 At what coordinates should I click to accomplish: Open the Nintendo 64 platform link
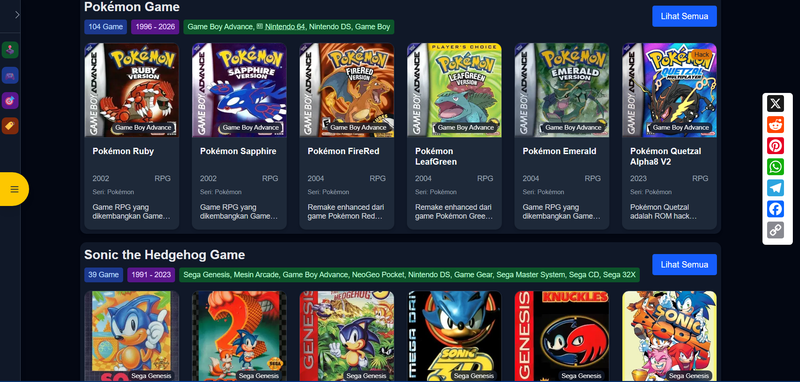click(x=285, y=27)
